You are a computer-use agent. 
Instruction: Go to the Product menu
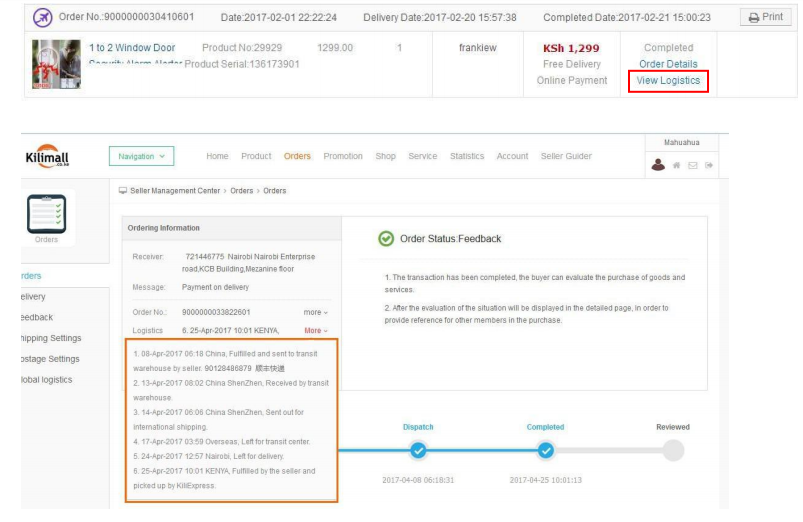point(256,156)
